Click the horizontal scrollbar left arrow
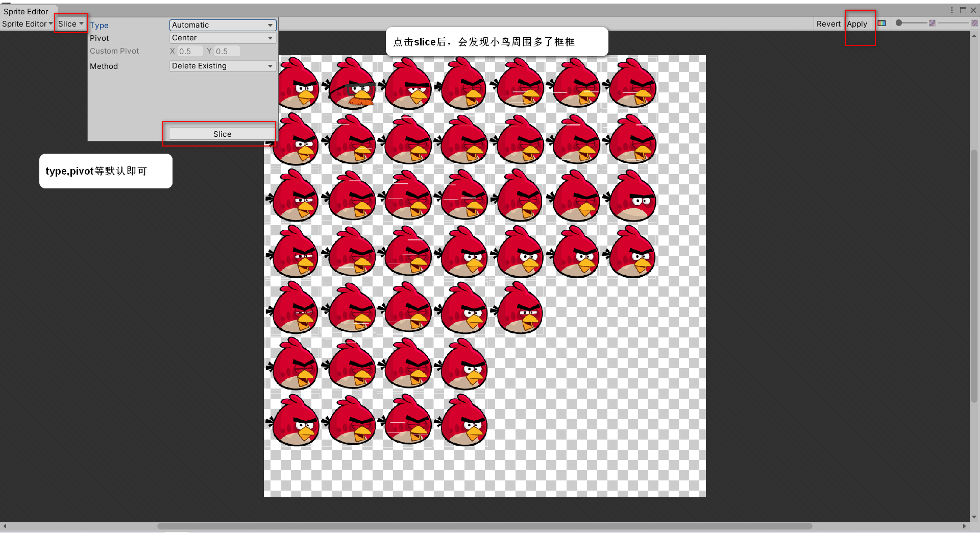Viewport: 980px width, 533px height. 5,526
